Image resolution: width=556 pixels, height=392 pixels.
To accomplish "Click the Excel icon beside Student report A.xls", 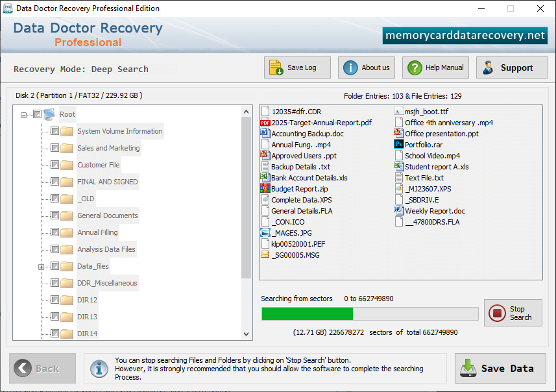I will [399, 166].
